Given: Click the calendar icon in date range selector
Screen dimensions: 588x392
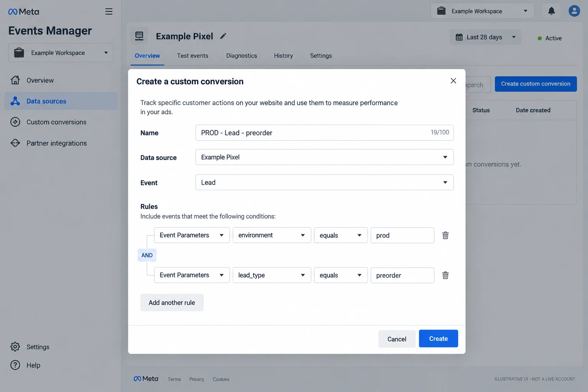Looking at the screenshot, I should [459, 37].
